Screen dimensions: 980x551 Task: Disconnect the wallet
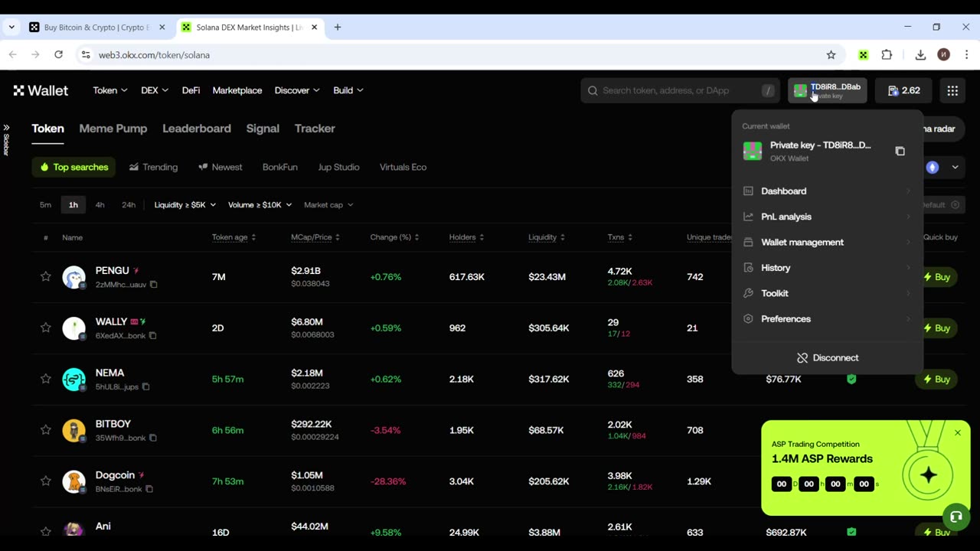(827, 357)
